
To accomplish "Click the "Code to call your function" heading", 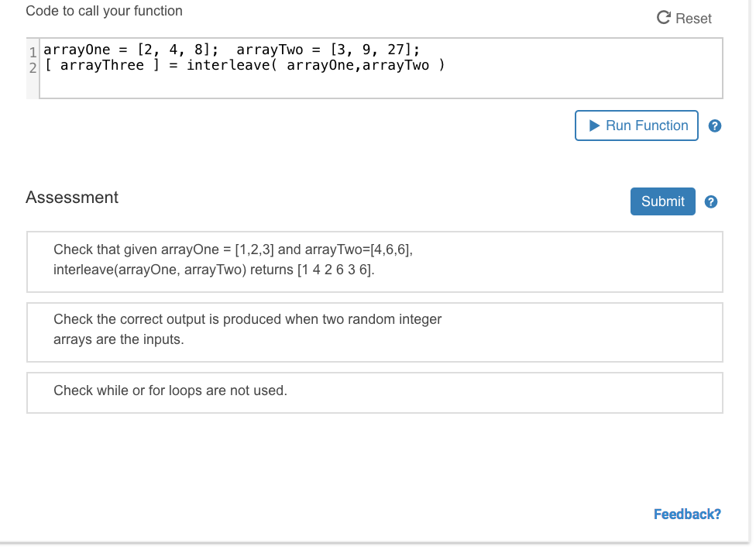I will 105,11.
